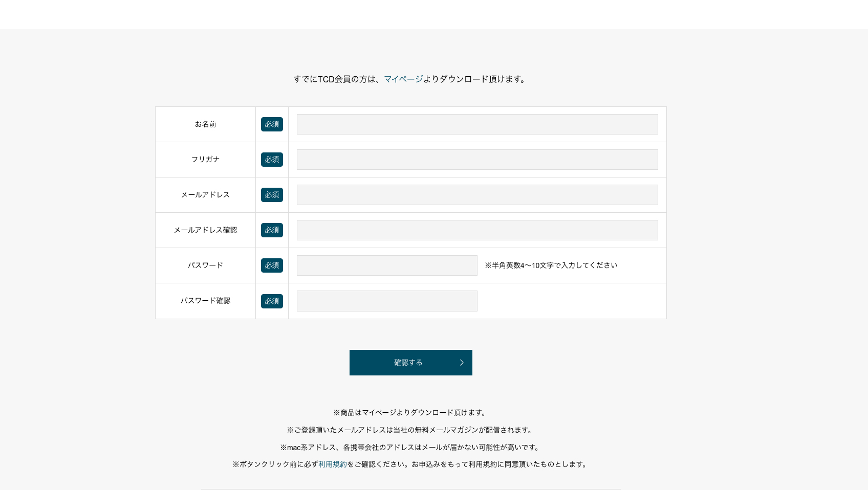The width and height of the screenshot is (868, 490).
Task: Click the 必須 badge beside お名前
Action: [x=272, y=124]
